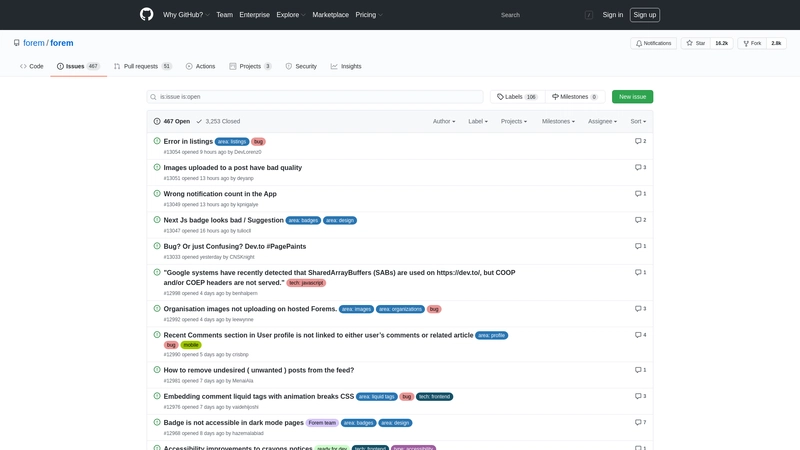Click open-issue icon beside Images uploaded to a post
The height and width of the screenshot is (450, 800).
pyautogui.click(x=157, y=167)
